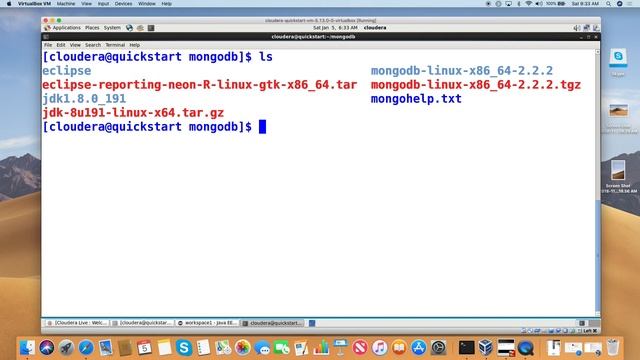
Task: Click the terminal vertical scrollbar
Action: pos(598,183)
